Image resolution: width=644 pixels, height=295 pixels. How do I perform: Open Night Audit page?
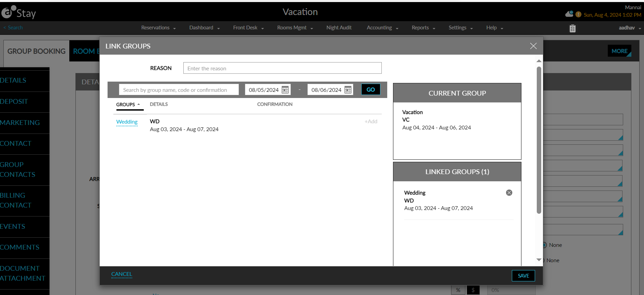point(339,28)
